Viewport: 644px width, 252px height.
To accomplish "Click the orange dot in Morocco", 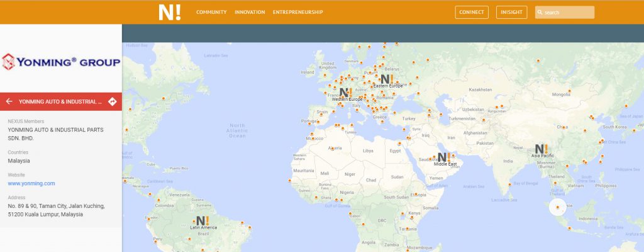I will point(313,139).
